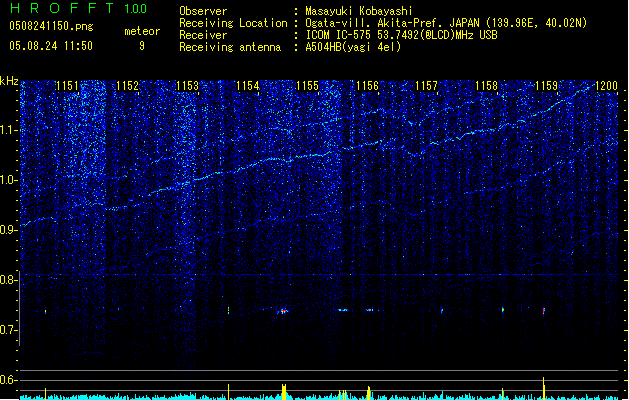The image size is (629, 400).
Task: Click the 1200 time marker
Action: (x=606, y=87)
